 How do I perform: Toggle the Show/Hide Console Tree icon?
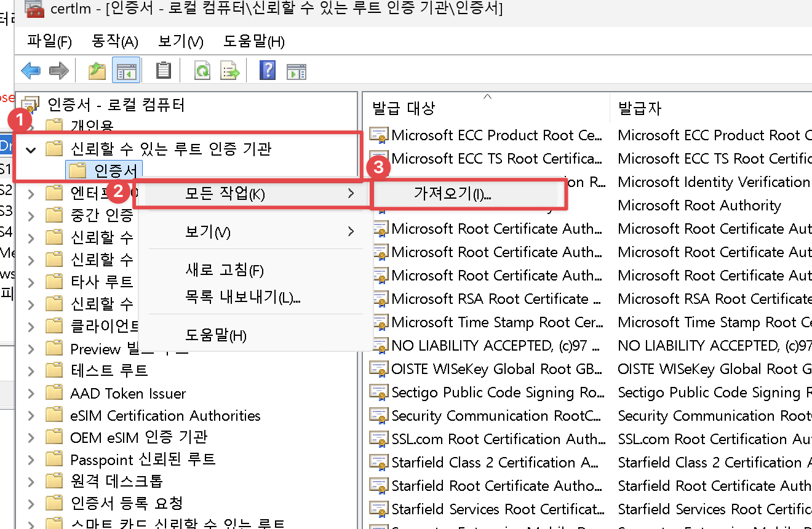[125, 71]
